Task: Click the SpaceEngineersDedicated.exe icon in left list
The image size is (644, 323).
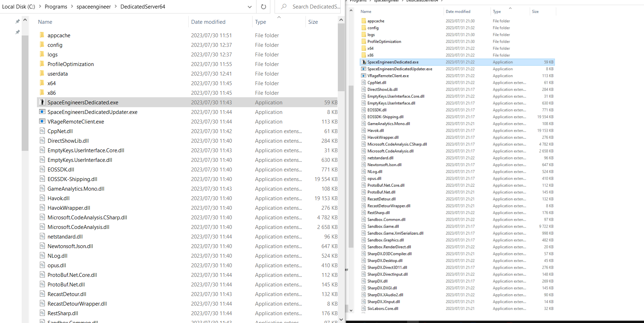Action: [42, 102]
